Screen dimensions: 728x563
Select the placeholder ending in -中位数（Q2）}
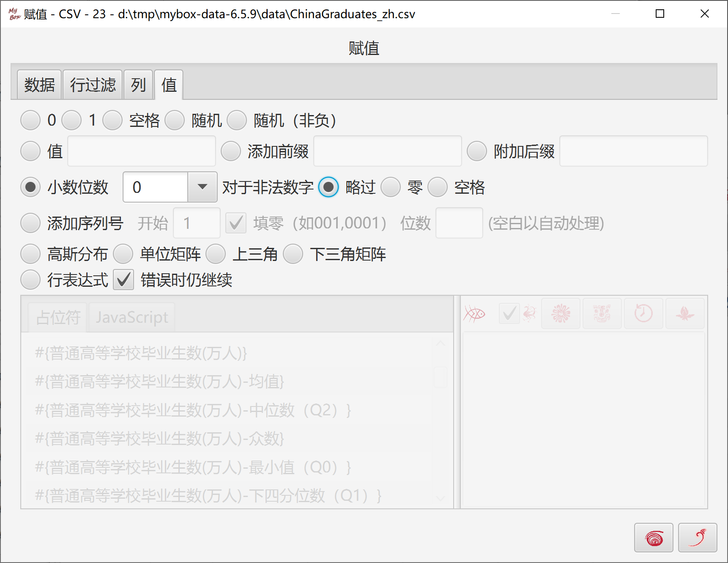pyautogui.click(x=228, y=410)
